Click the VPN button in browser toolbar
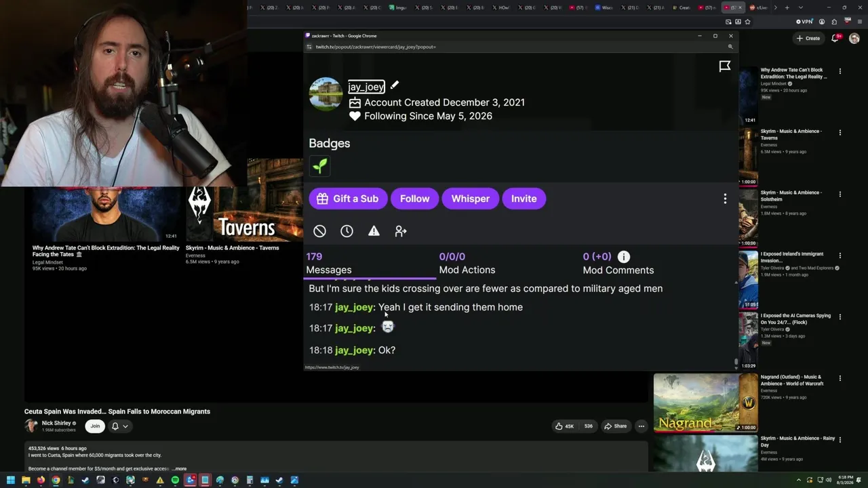The width and height of the screenshot is (868, 488). pyautogui.click(x=804, y=22)
